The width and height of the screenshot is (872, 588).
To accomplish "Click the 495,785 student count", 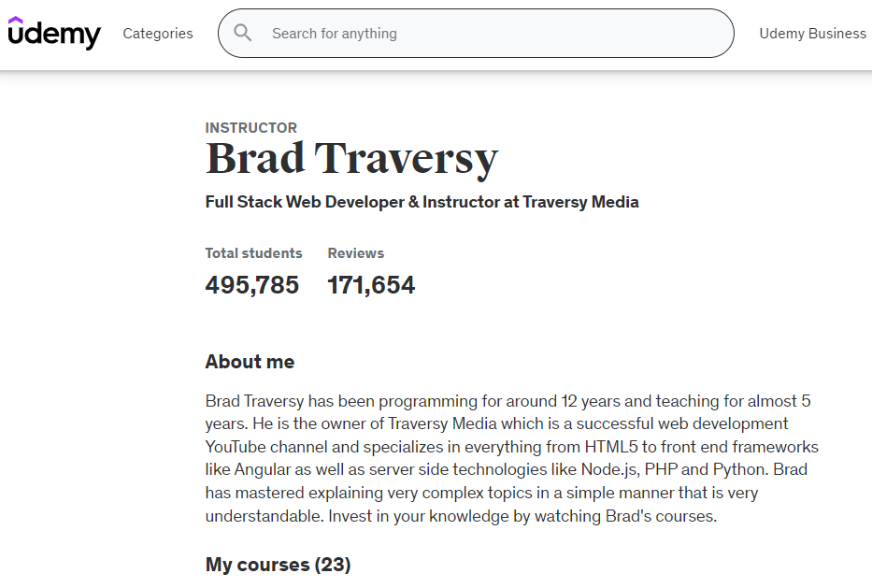I will (x=252, y=285).
